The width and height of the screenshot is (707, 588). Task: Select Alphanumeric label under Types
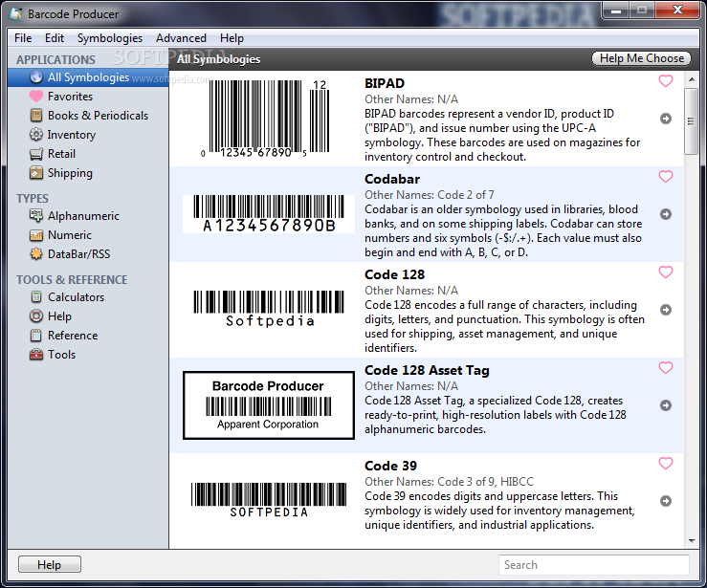click(84, 216)
